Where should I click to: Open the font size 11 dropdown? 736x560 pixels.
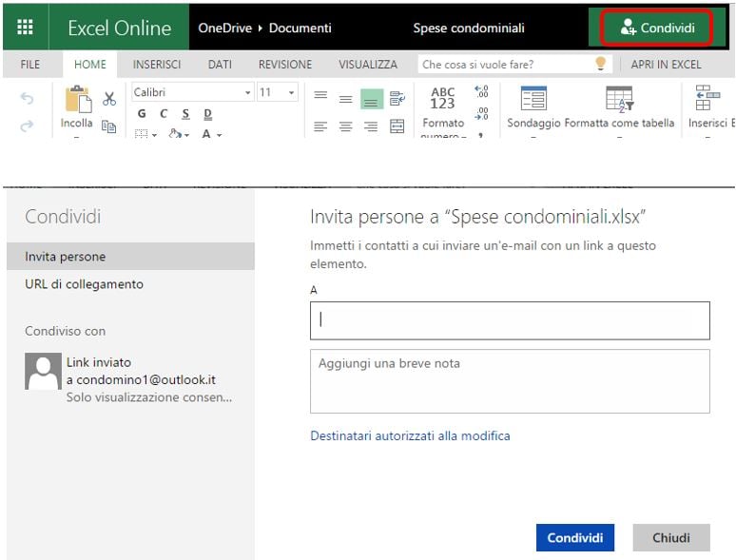(x=291, y=92)
